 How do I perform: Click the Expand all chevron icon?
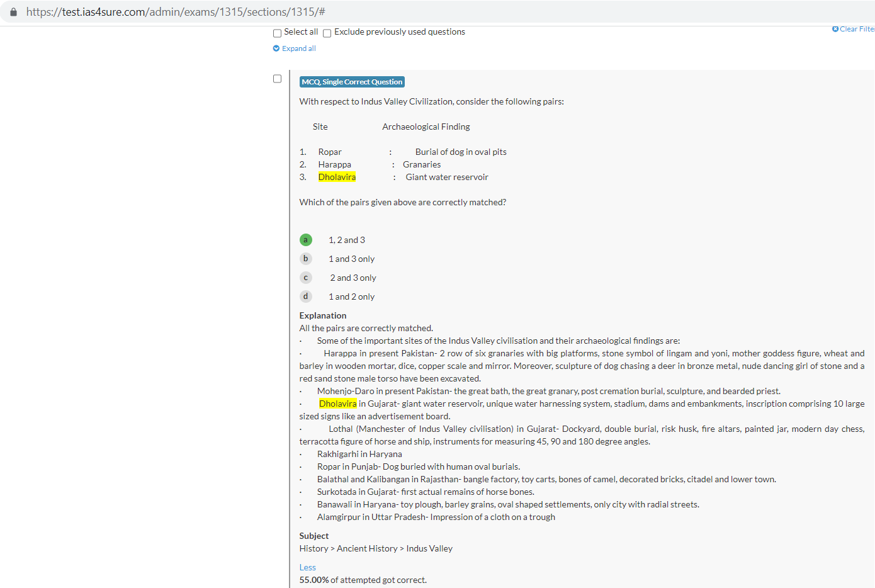point(276,48)
